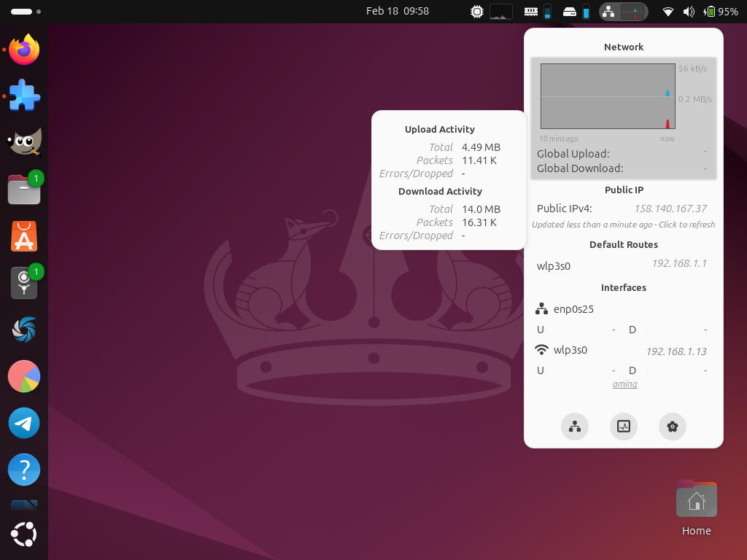Click upload packets 11.41 K value
Viewport: 747px width, 560px height.
click(479, 160)
